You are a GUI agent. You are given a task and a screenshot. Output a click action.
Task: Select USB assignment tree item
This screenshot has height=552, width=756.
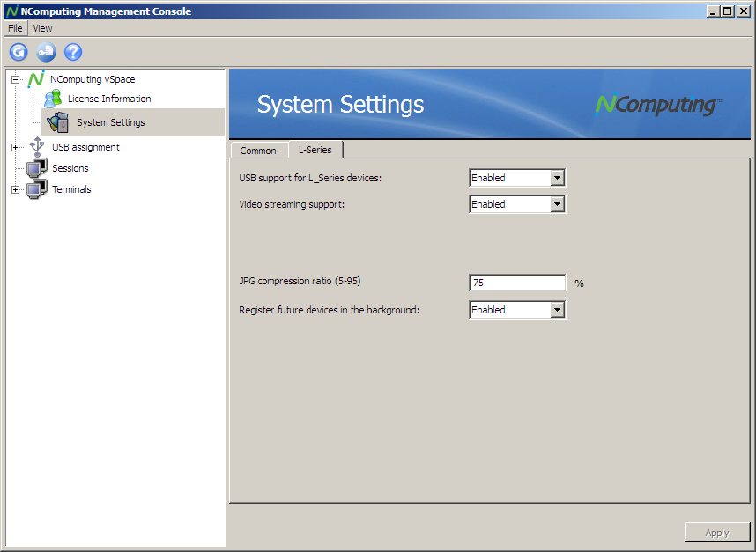(x=85, y=147)
